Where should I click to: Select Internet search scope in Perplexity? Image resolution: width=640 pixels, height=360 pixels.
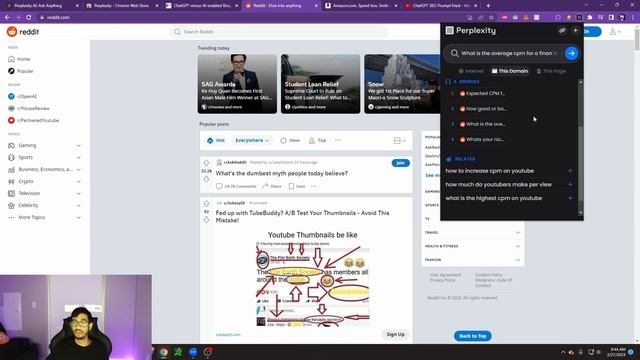[x=471, y=71]
